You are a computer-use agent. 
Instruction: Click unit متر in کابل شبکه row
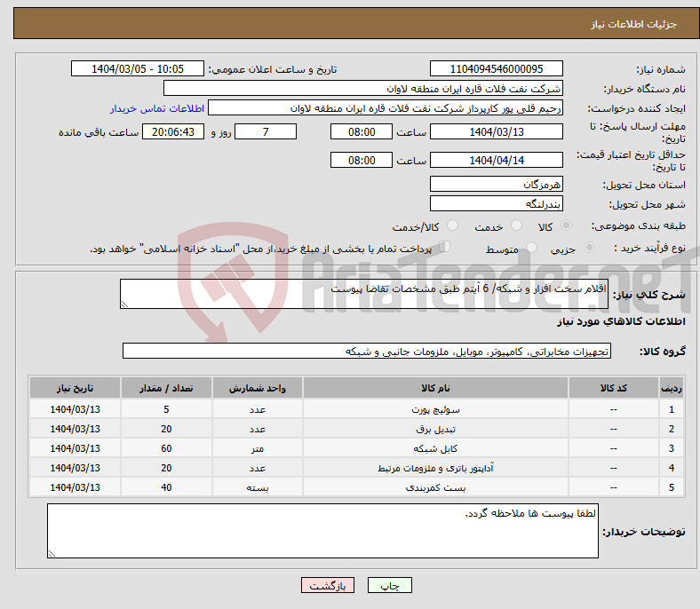pyautogui.click(x=258, y=448)
